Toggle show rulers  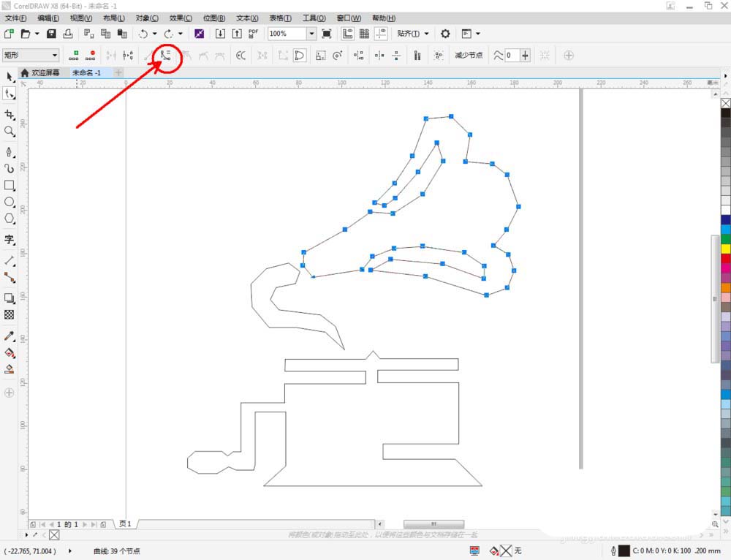pos(347,34)
